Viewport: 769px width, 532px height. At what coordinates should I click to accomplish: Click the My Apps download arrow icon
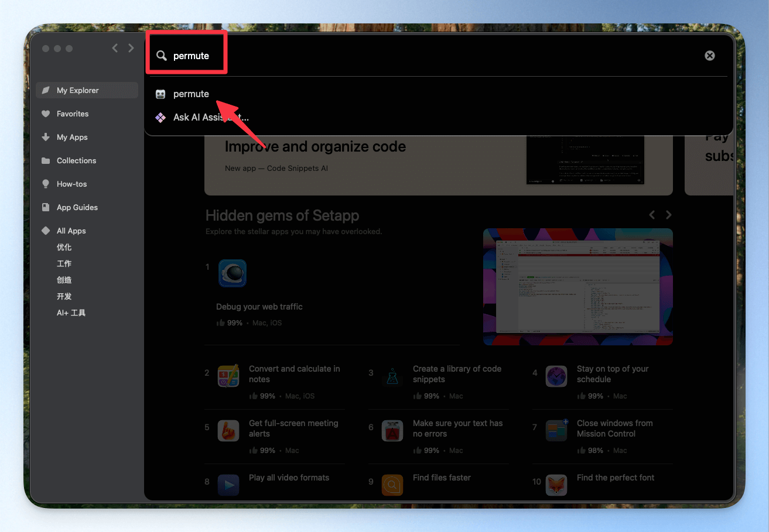(46, 137)
